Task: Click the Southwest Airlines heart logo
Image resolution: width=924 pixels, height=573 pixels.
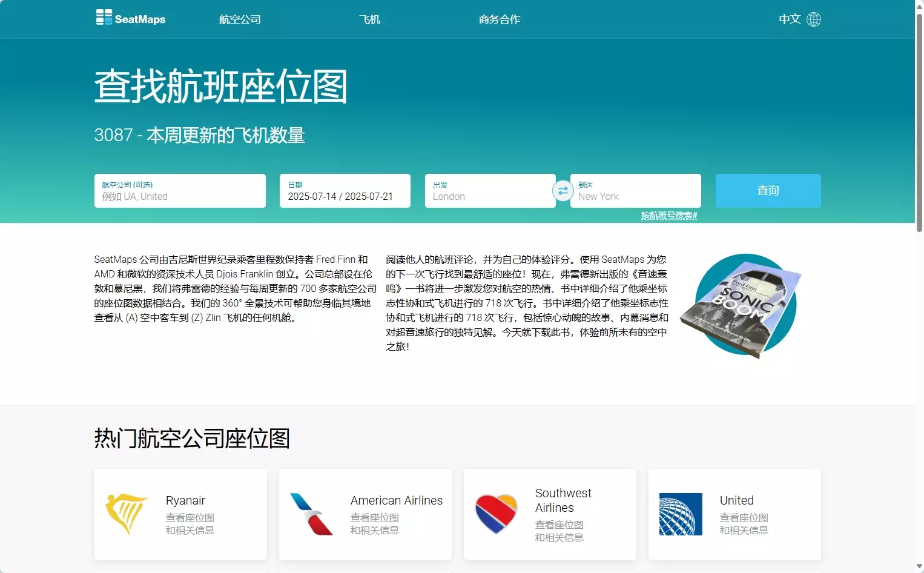Action: pyautogui.click(x=496, y=514)
